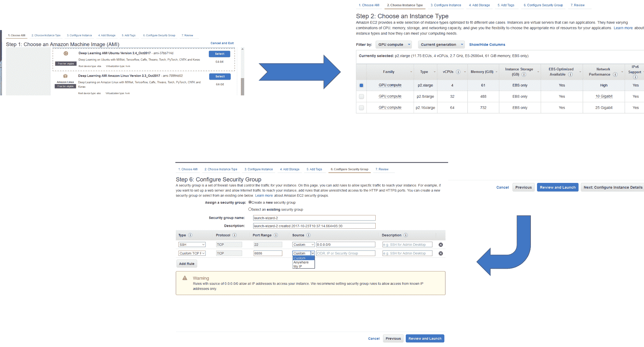Open 2. Choose Instance Type tab in Step 1 panel
The height and width of the screenshot is (347, 644).
coord(46,35)
